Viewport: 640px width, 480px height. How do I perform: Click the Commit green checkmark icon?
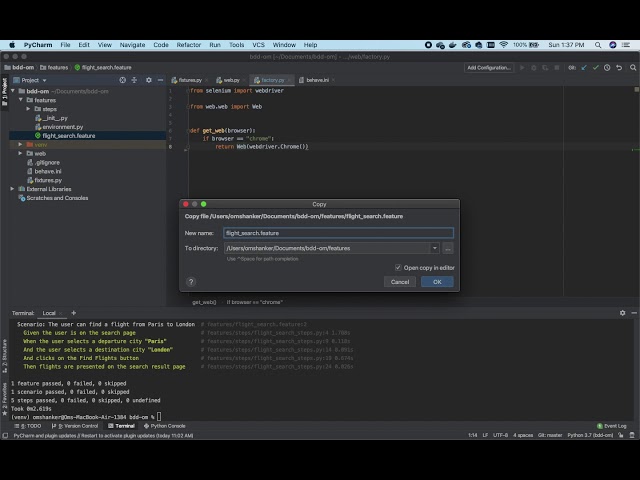[x=596, y=68]
